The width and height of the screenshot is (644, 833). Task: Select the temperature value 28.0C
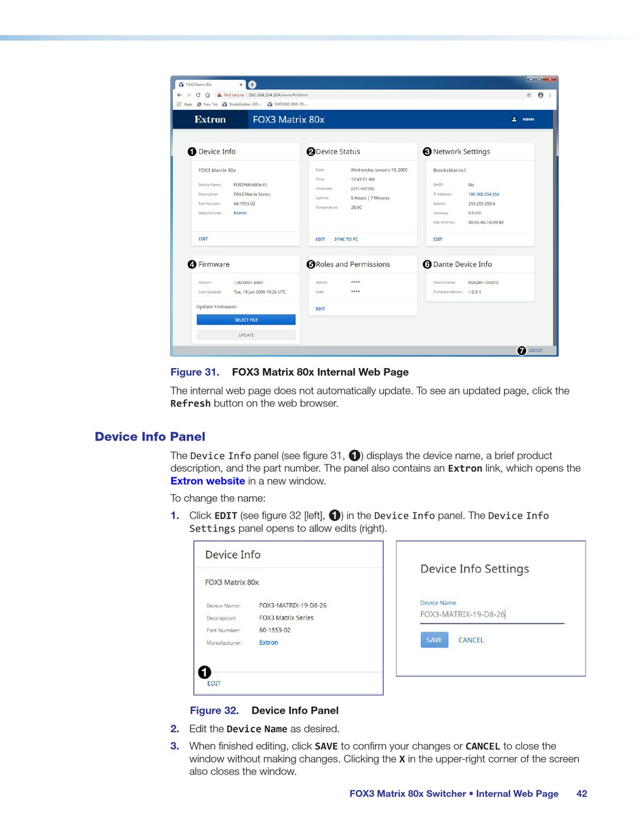coord(357,207)
